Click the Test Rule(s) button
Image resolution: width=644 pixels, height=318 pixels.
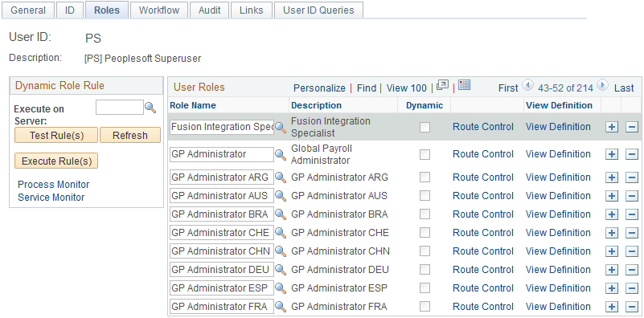(x=56, y=135)
